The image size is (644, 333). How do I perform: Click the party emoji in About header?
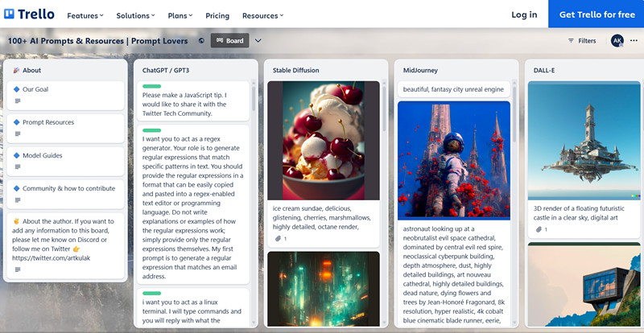click(x=16, y=70)
